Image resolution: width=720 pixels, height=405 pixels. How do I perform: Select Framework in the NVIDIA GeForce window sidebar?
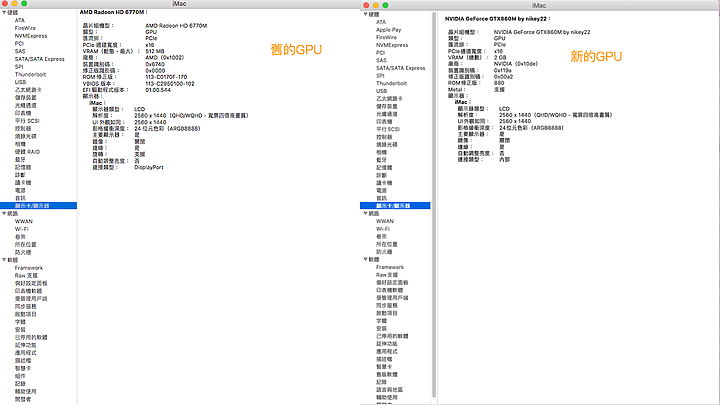pyautogui.click(x=390, y=267)
